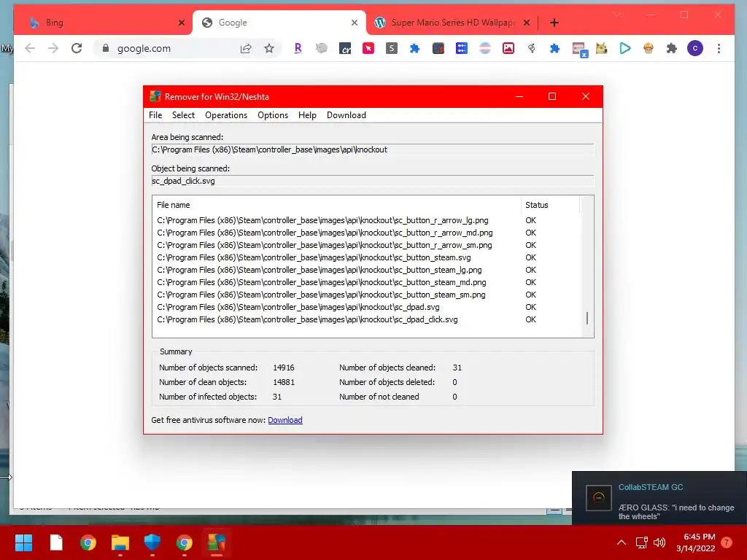Open the CollabSTEAM GC notification
This screenshot has height=560, width=747.
(659, 498)
